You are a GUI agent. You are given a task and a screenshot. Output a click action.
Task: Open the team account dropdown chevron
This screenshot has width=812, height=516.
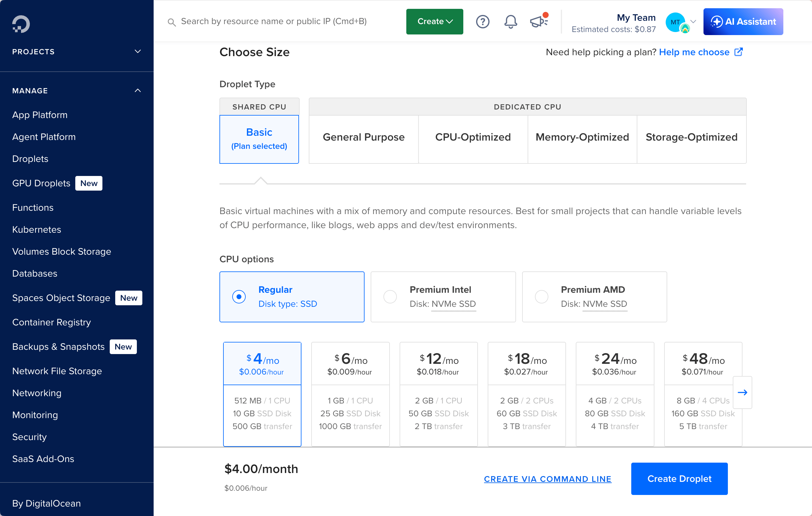click(x=693, y=22)
